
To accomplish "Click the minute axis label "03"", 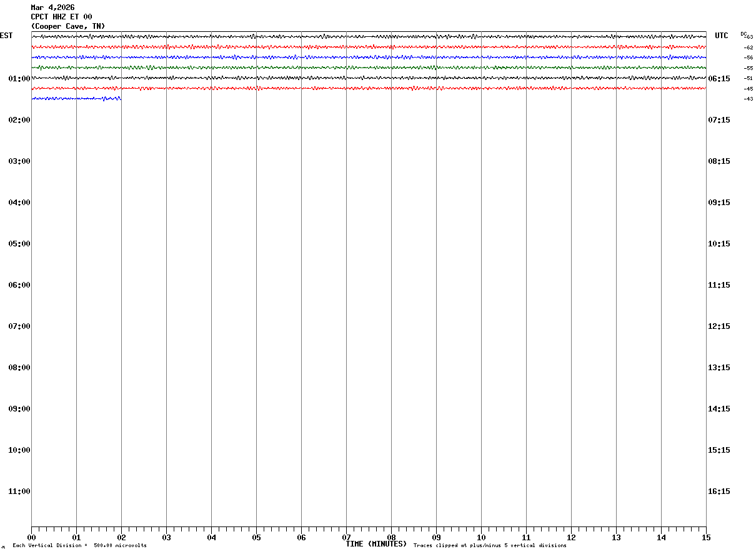I will [166, 538].
